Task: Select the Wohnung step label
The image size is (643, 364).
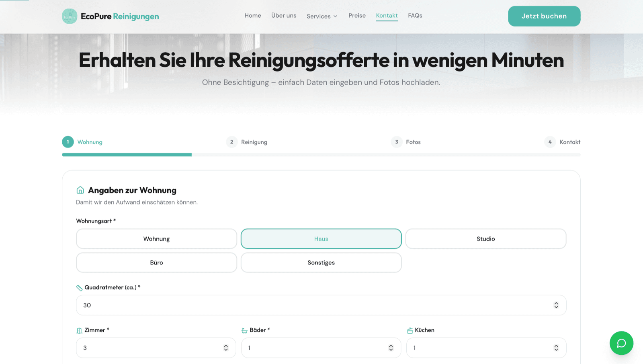Action: [x=90, y=142]
